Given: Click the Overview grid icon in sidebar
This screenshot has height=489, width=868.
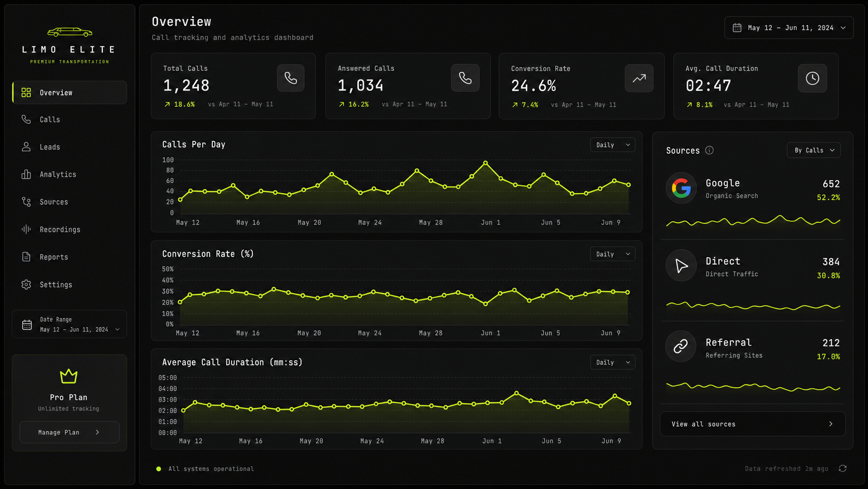Looking at the screenshot, I should [x=26, y=92].
